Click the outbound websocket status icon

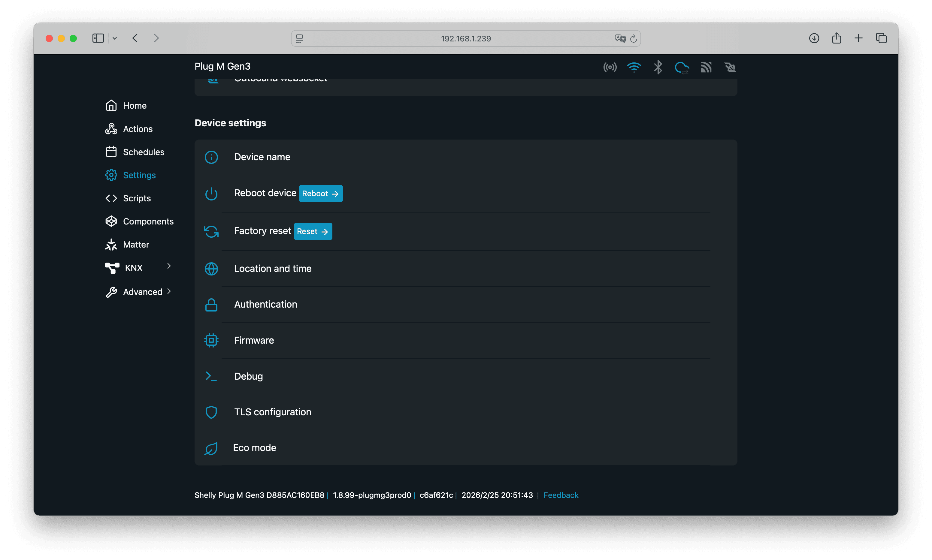(x=730, y=68)
